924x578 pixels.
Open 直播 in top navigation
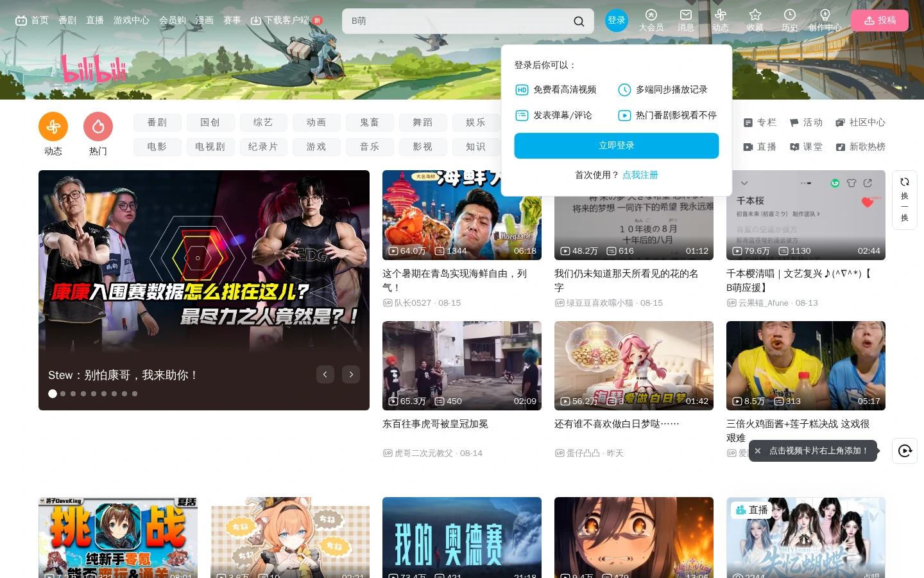tap(95, 21)
